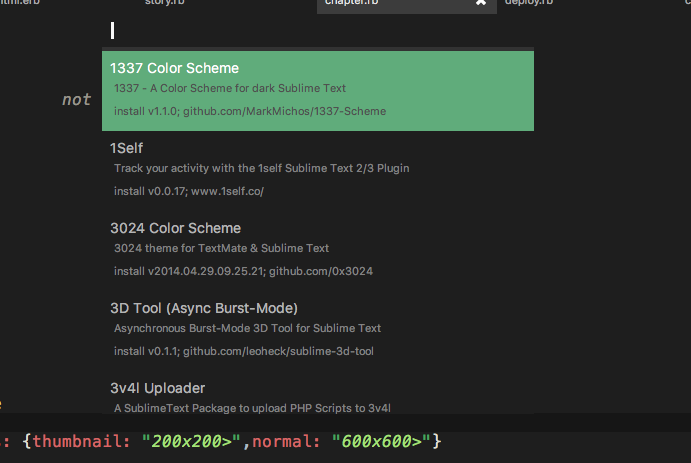
Task: Click 'install v2014.04.29.09.25.21; github.com/0x3024' line
Action: pyautogui.click(x=243, y=271)
